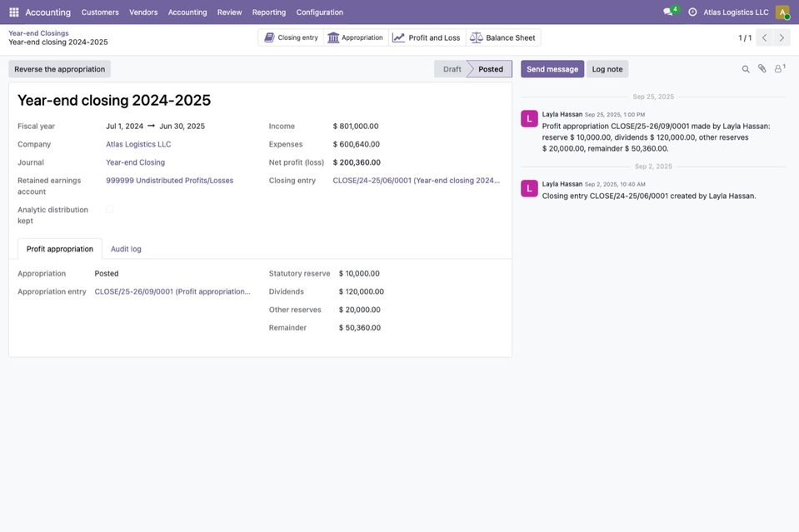Image resolution: width=799 pixels, height=532 pixels.
Task: Click the Dividends value $ 120,000.00
Action: point(362,291)
